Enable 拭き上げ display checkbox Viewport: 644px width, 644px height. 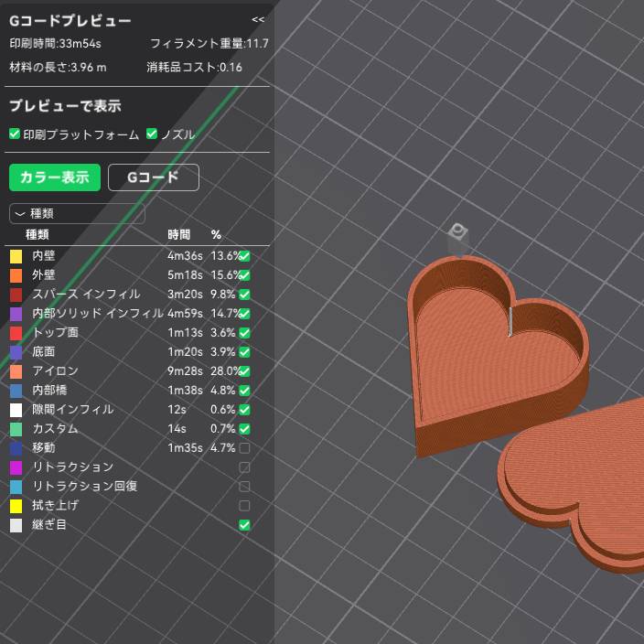coord(244,506)
